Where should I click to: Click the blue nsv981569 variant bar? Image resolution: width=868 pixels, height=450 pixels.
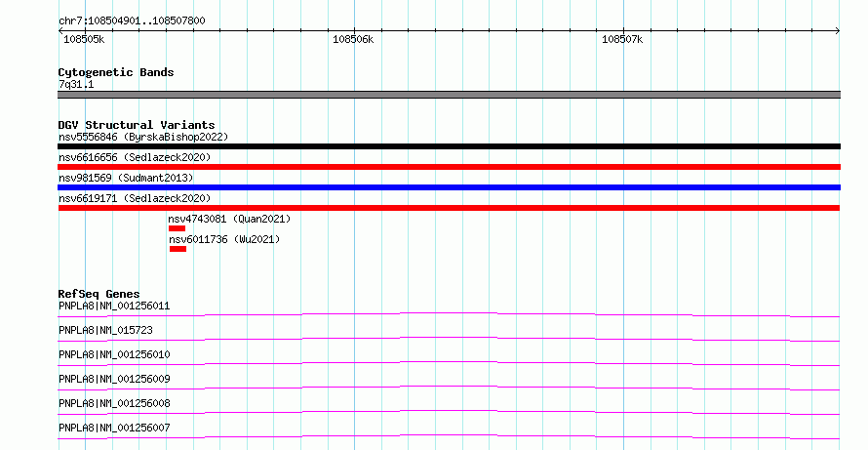click(449, 187)
